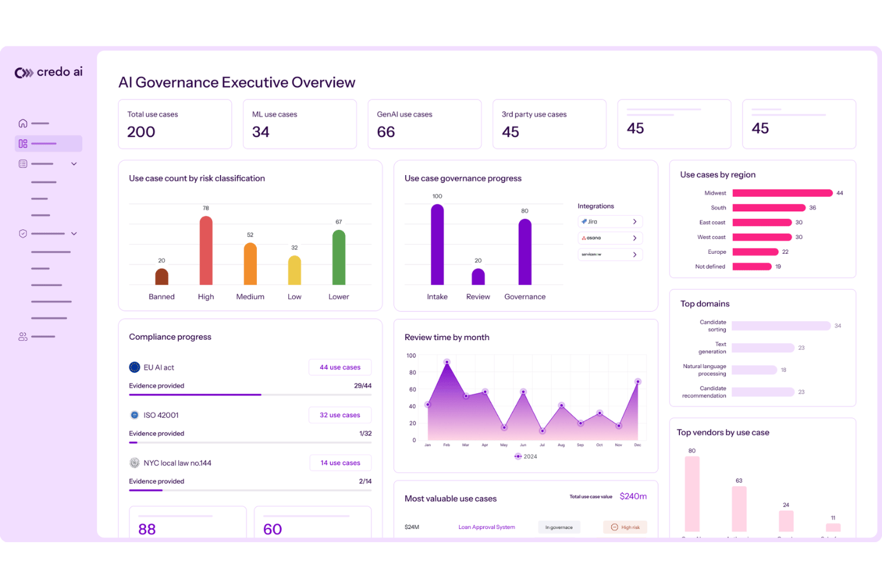Click the vendor bar labeled 24
Viewport: 882px width, 588px height.
[x=786, y=521]
